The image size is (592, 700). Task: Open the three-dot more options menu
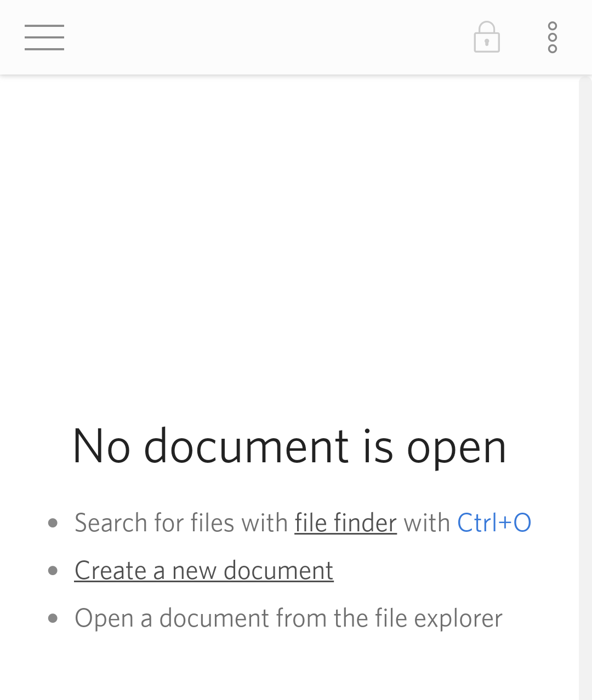pyautogui.click(x=553, y=37)
